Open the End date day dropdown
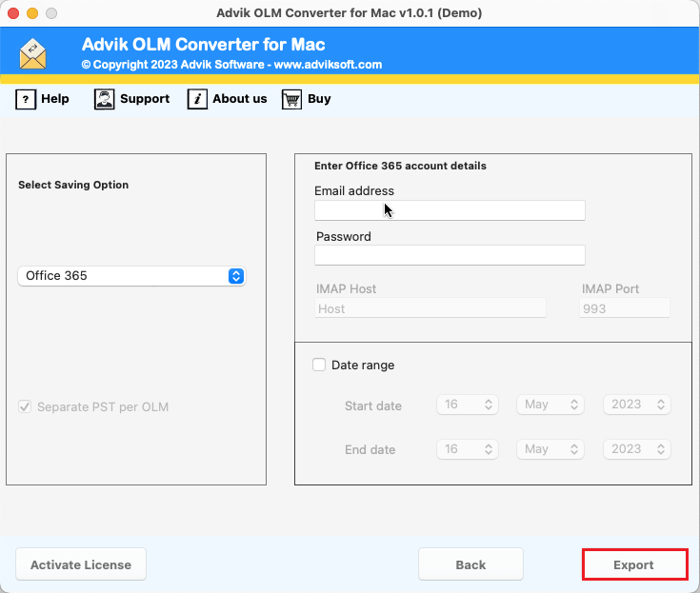 pos(468,449)
